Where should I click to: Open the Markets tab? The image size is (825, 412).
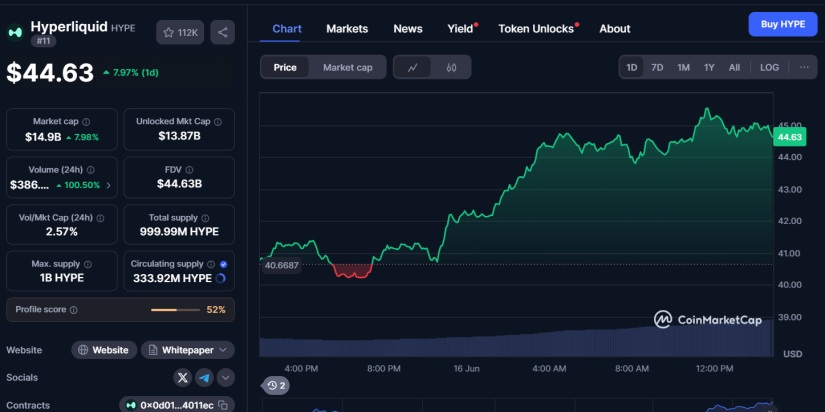coord(347,29)
